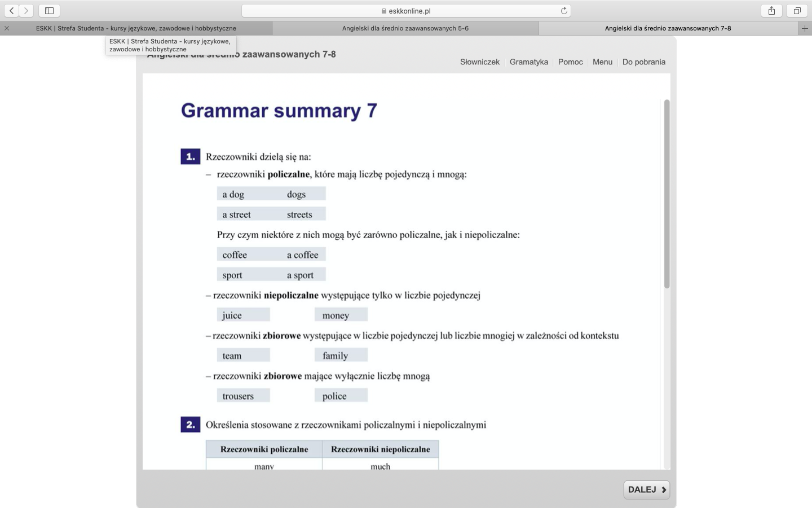Open the Do pobrania downloads link

[643, 62]
